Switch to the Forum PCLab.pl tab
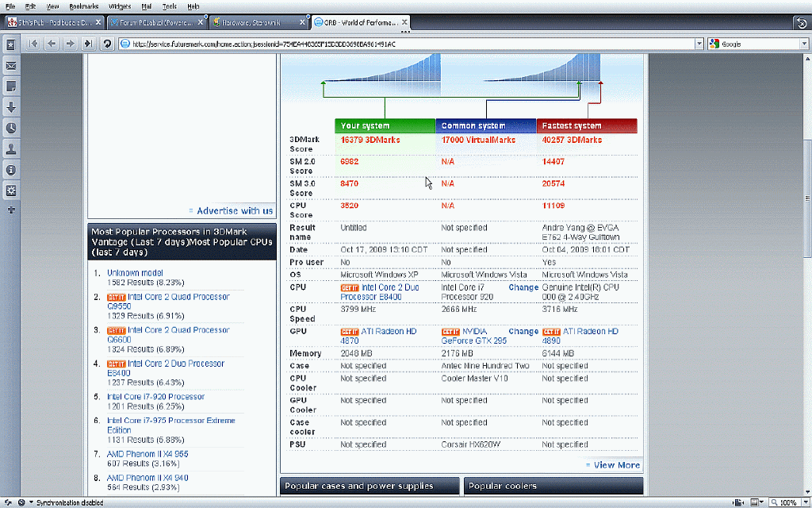Viewport: 812px width, 508px height. pos(156,22)
